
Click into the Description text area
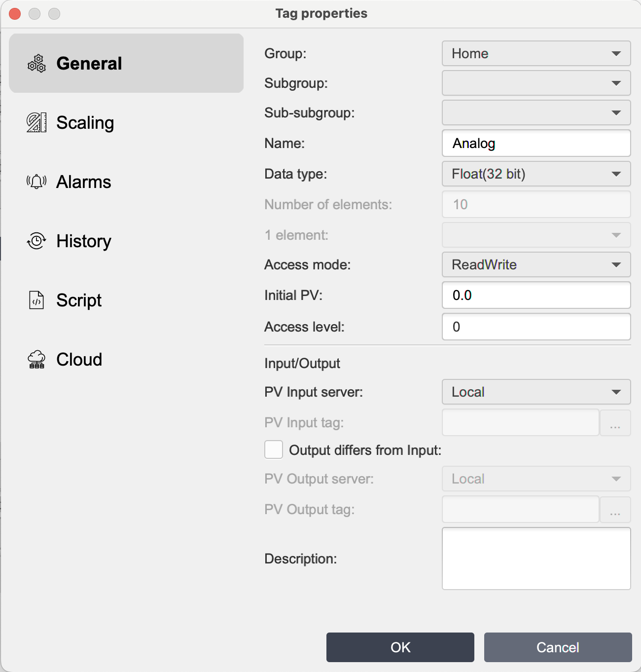pos(536,559)
